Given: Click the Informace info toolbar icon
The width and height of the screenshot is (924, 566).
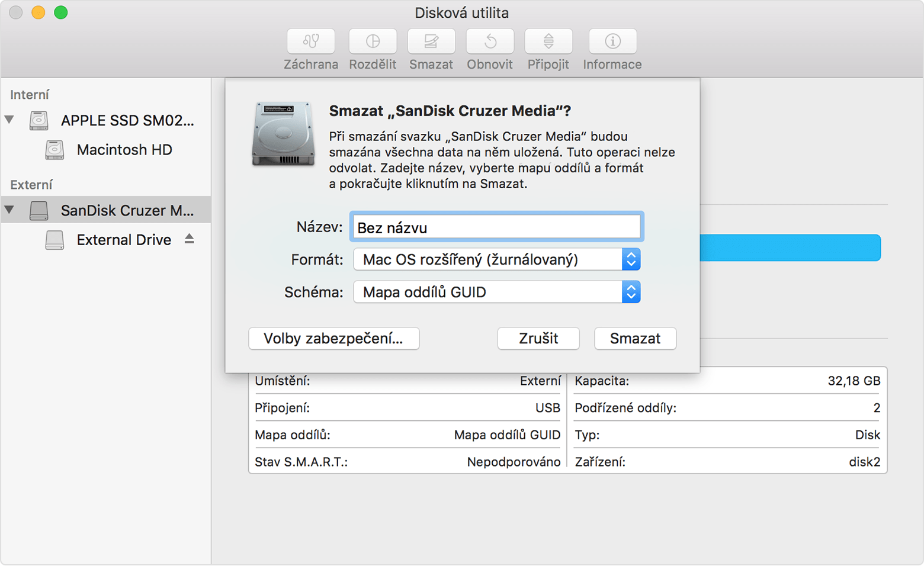Looking at the screenshot, I should pos(612,41).
